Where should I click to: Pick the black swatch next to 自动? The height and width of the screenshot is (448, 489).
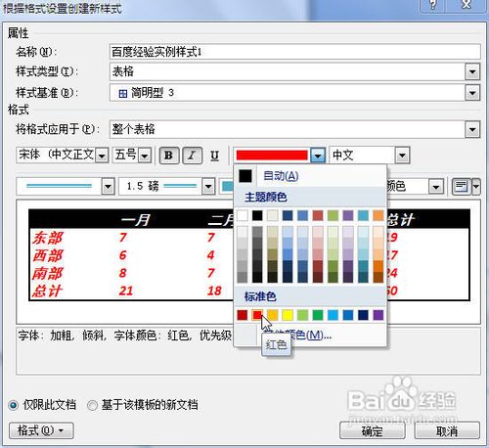[x=245, y=176]
